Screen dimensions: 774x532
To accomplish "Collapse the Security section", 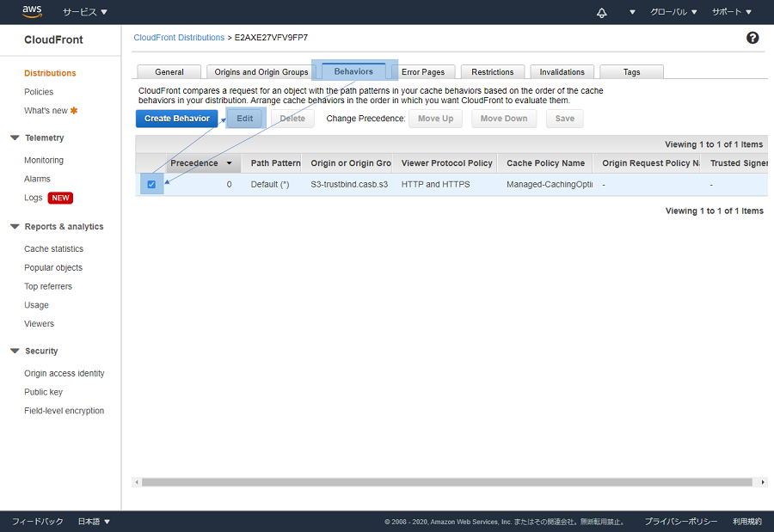I will [x=15, y=351].
